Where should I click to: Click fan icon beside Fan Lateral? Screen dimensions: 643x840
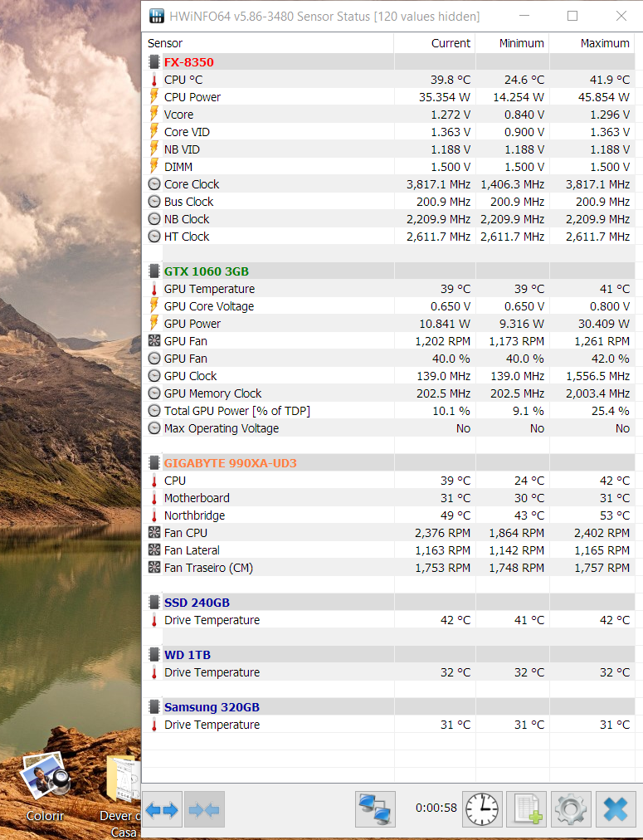click(x=154, y=550)
